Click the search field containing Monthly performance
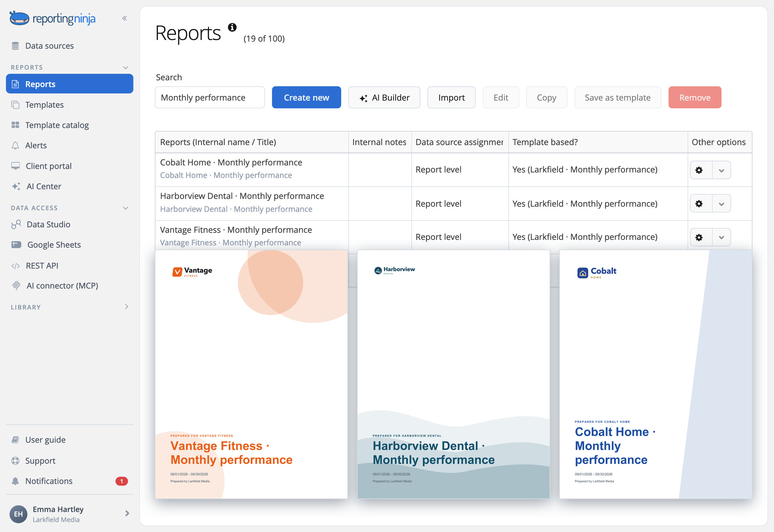Viewport: 774px width, 532px height. click(x=210, y=97)
